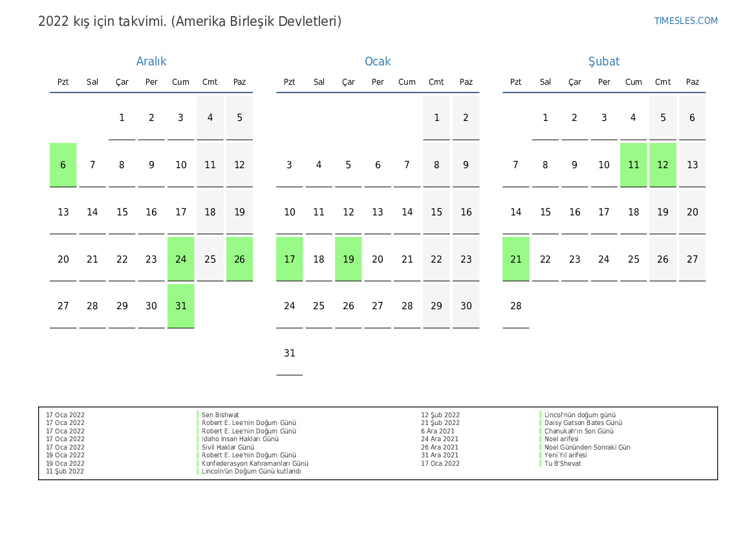Click the last day, February 28
This screenshot has height=535, width=756.
point(515,306)
